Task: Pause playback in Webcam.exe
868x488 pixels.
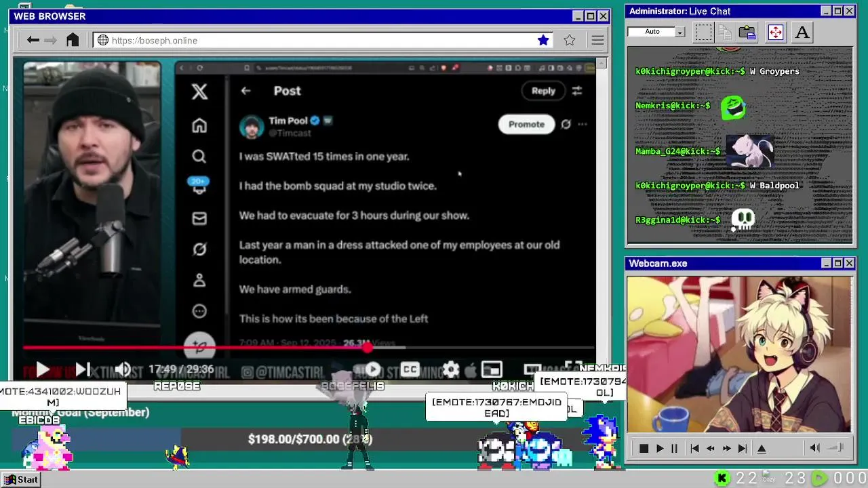Action: (675, 448)
